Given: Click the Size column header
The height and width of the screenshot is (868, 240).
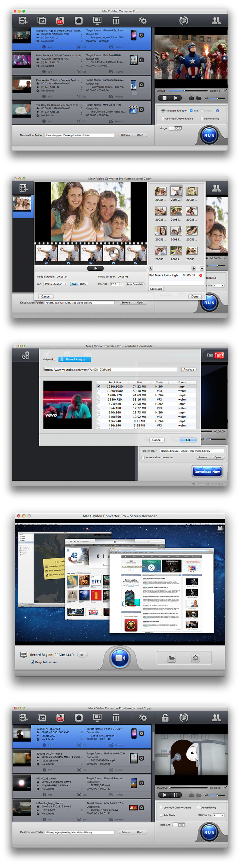Looking at the screenshot, I should tap(139, 383).
